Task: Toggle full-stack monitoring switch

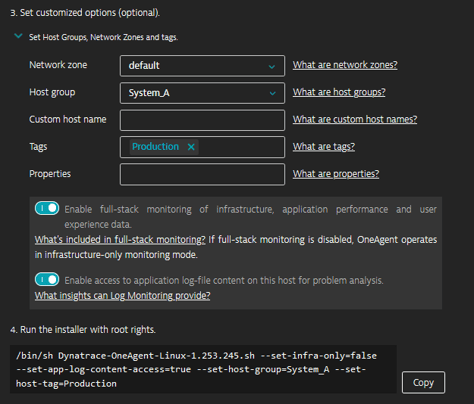Action: click(47, 208)
